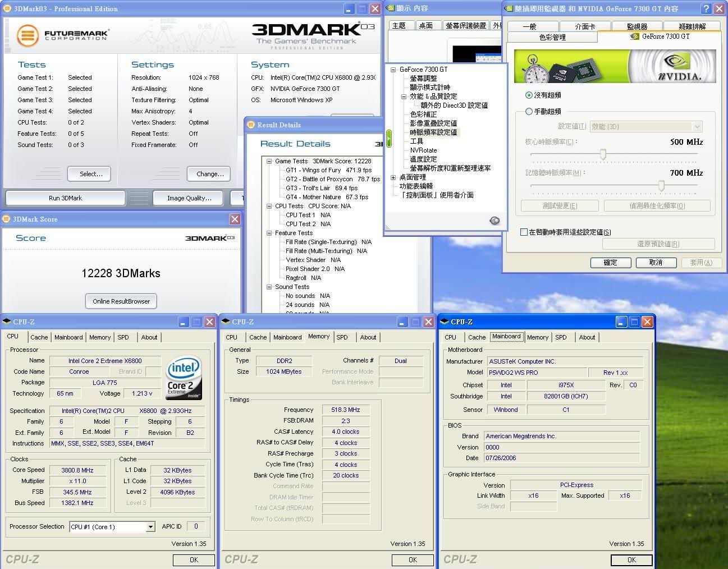
Task: Click the Futuremark Corporation logo
Action: [63, 35]
